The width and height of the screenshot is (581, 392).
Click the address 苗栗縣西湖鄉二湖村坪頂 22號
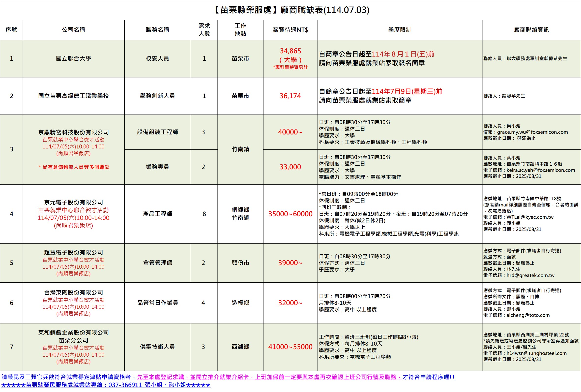coord(538,335)
